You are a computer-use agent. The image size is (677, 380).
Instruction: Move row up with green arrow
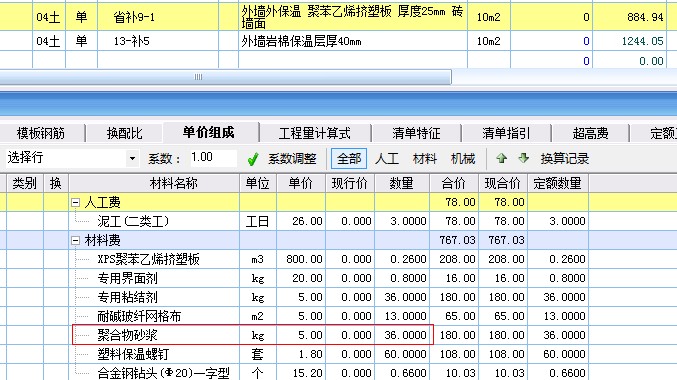[x=501, y=158]
